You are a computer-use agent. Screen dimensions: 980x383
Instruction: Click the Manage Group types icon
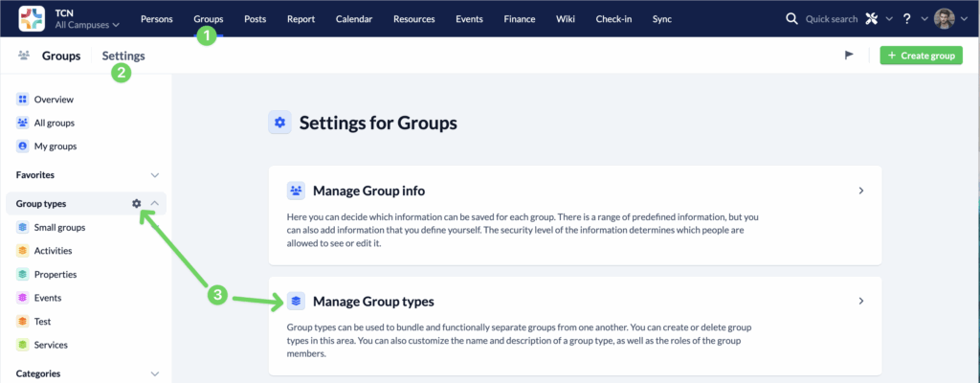click(x=296, y=301)
